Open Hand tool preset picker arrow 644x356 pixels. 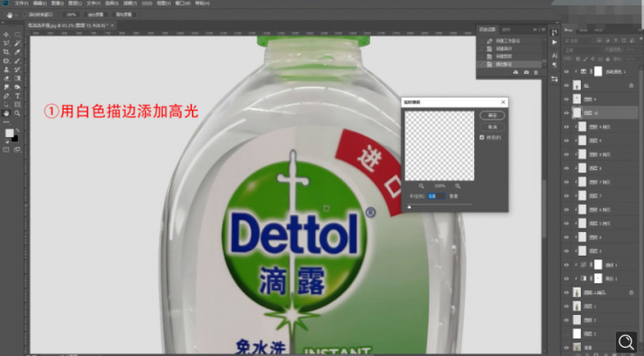point(16,15)
